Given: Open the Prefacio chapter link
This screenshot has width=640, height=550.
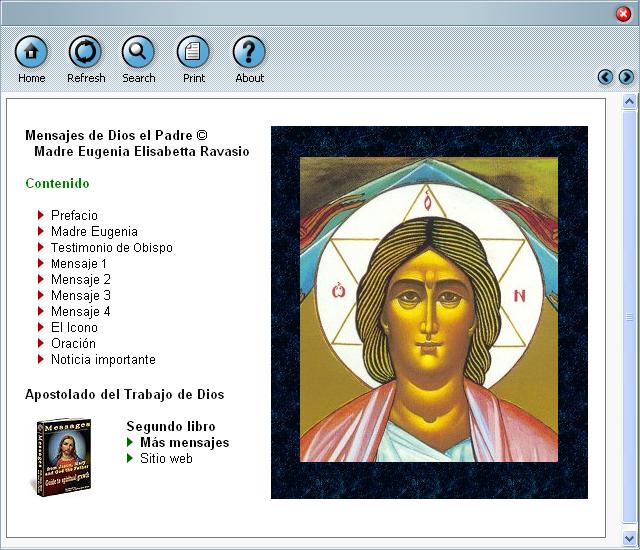Looking at the screenshot, I should click(x=74, y=215).
